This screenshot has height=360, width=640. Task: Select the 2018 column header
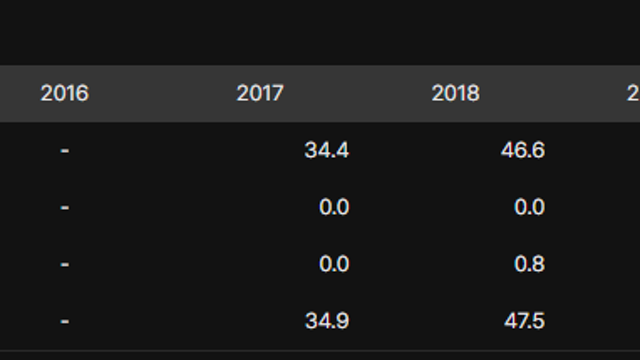pyautogui.click(x=456, y=93)
